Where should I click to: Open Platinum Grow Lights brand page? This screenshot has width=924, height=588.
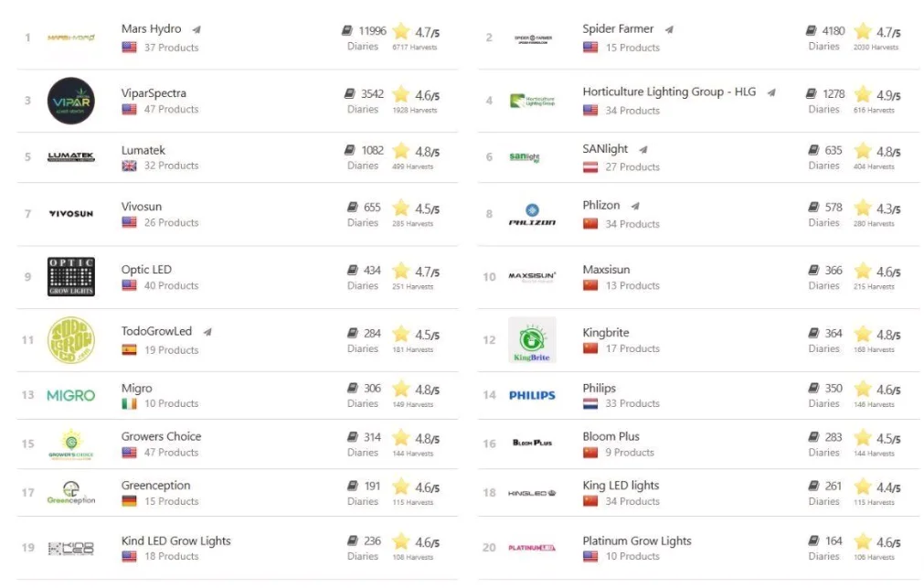pos(636,540)
